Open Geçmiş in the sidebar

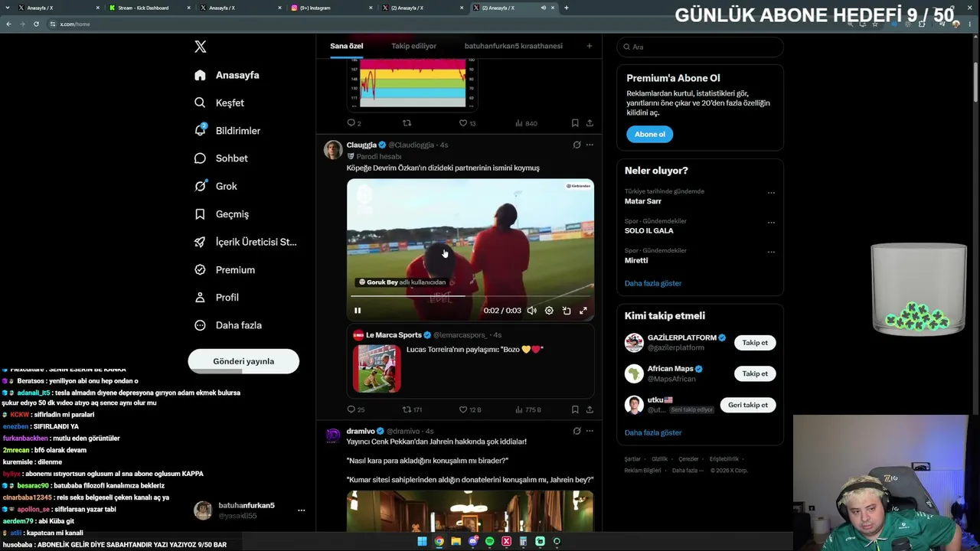[221, 214]
